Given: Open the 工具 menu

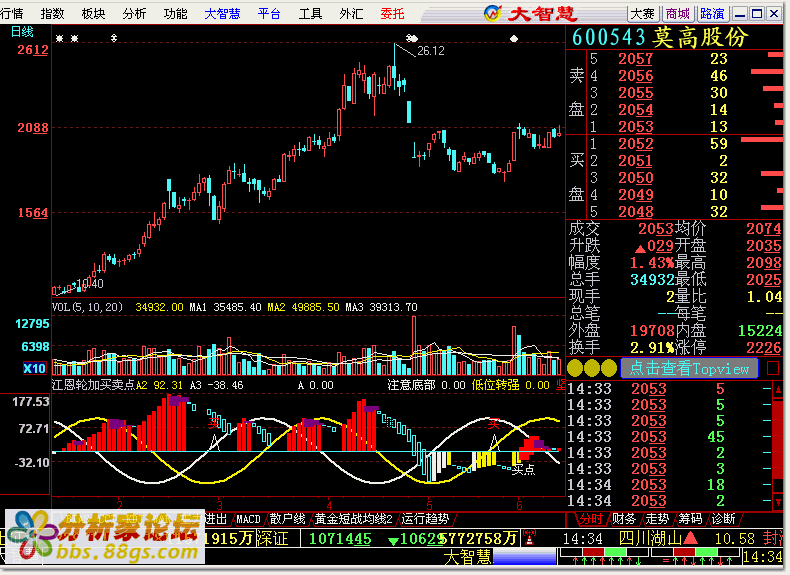Looking at the screenshot, I should click(x=310, y=14).
